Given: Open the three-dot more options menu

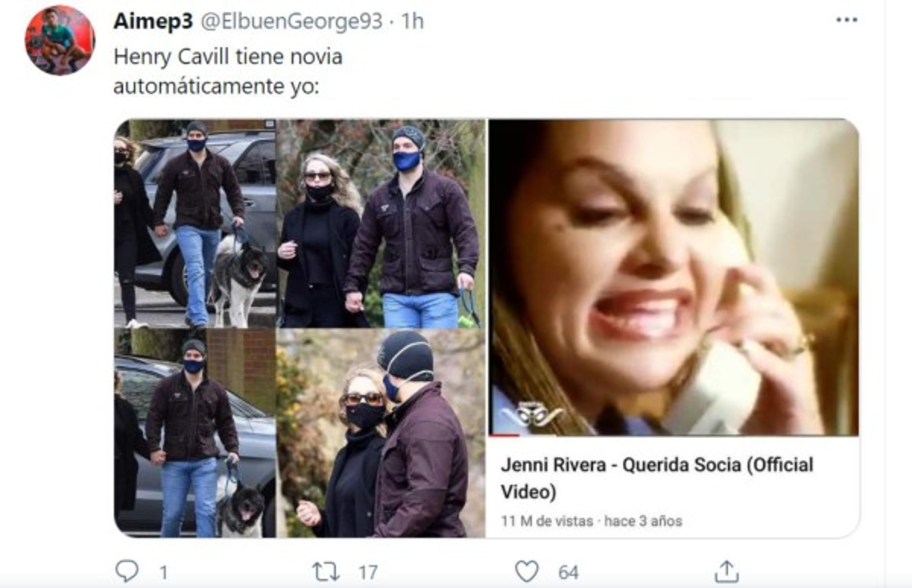Looking at the screenshot, I should click(846, 20).
